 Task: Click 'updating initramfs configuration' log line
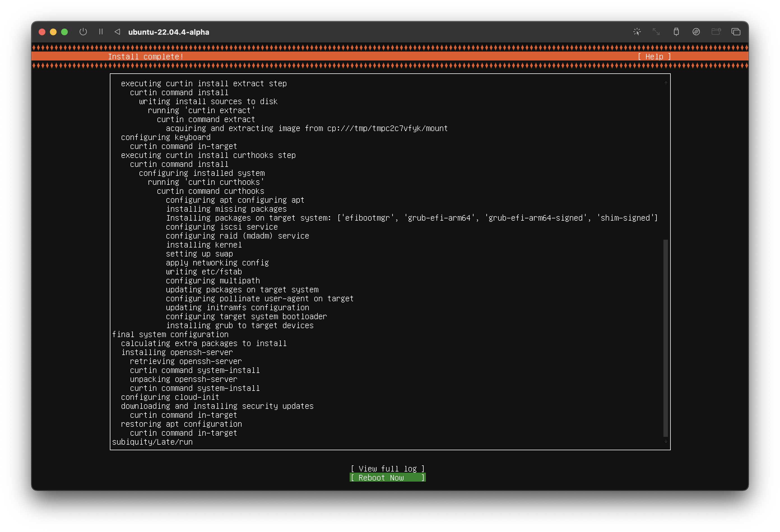pos(237,308)
